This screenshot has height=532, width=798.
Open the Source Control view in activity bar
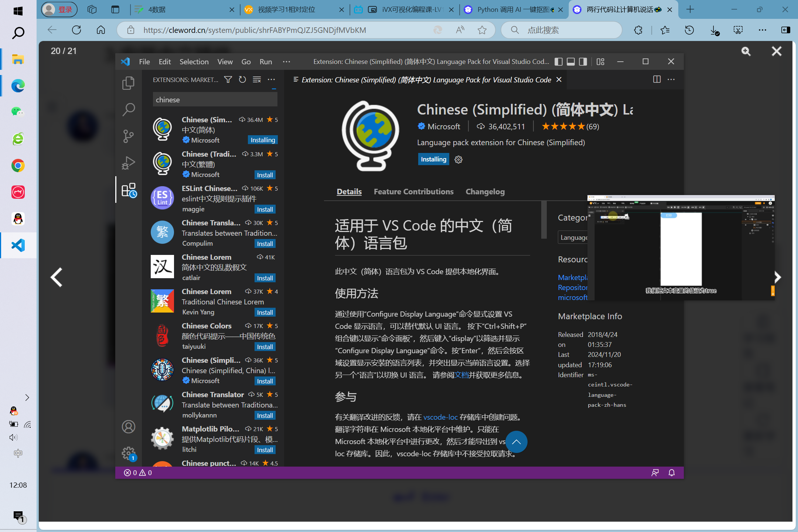click(128, 136)
